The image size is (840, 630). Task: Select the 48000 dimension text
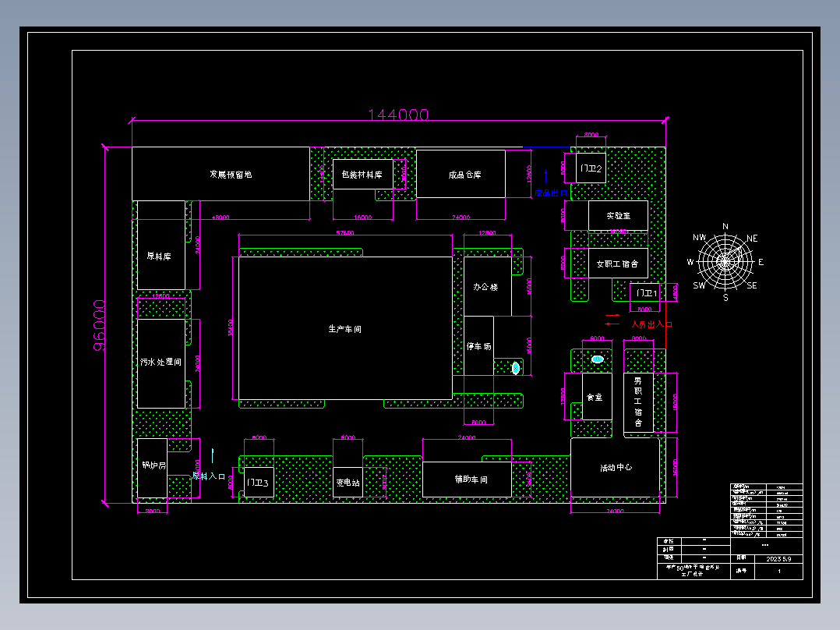coord(221,218)
